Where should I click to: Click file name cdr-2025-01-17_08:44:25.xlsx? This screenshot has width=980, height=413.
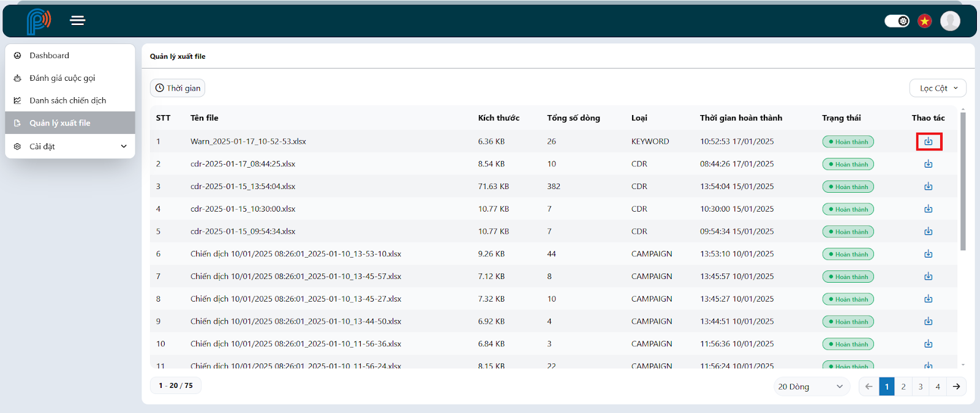pos(243,164)
